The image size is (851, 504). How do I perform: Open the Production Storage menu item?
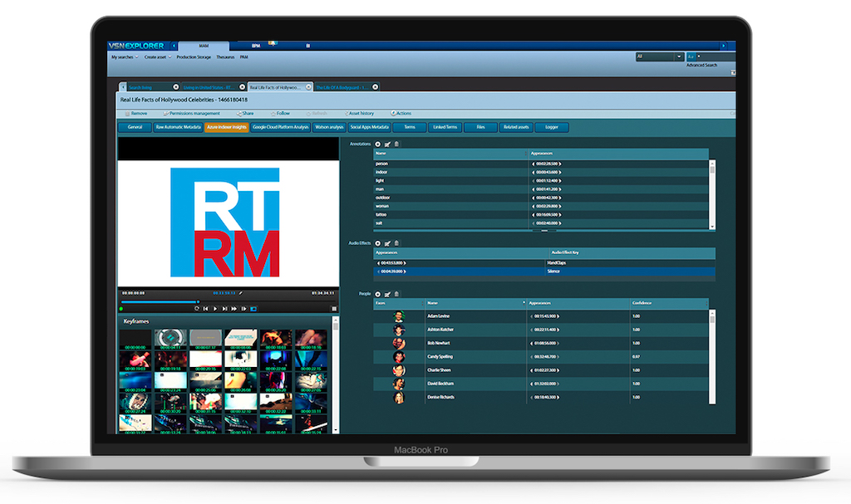[194, 57]
